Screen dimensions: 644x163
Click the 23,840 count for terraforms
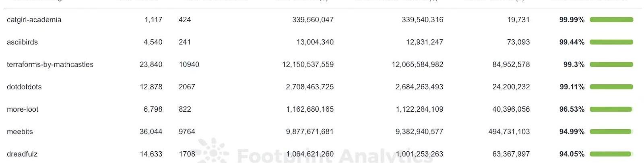click(x=151, y=65)
